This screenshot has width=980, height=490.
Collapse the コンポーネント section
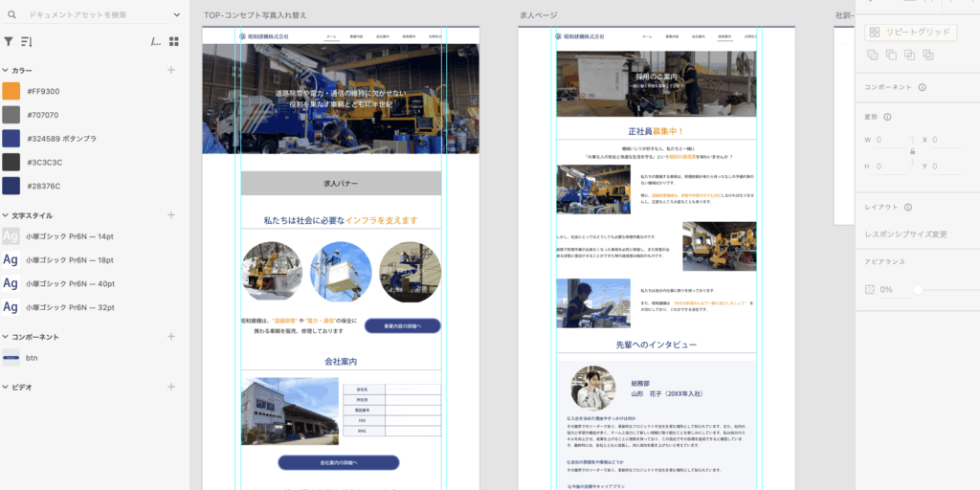pos(5,338)
